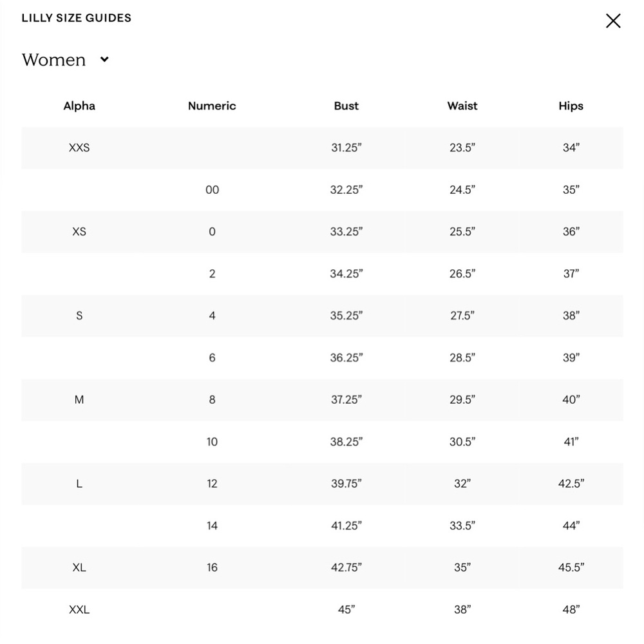Click the Waist column header
The image size is (644, 644).
[x=462, y=106]
